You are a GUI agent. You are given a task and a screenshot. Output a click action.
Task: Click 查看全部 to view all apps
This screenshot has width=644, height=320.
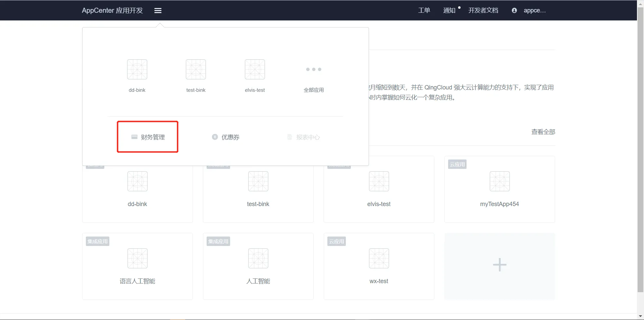[543, 132]
